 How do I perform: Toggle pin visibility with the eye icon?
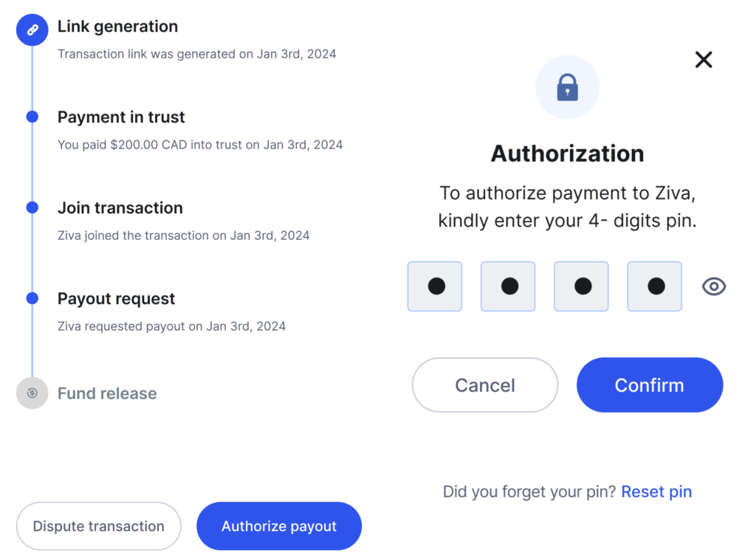click(x=714, y=287)
